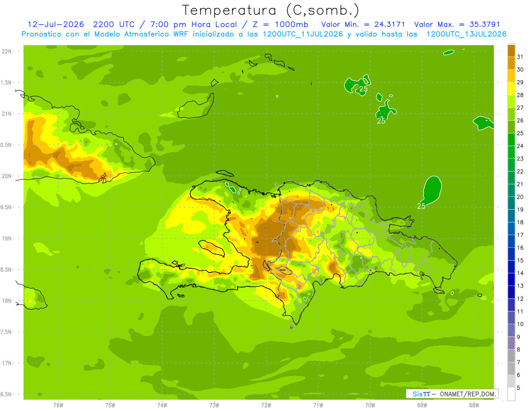
Task: Click the '25' contour label beside large oval green patch
Action: (x=421, y=206)
